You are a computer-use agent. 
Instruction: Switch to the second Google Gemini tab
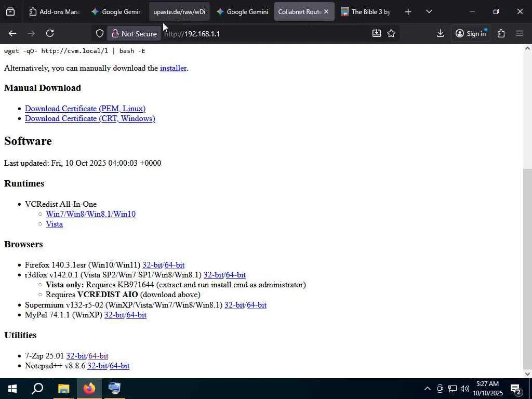point(242,11)
